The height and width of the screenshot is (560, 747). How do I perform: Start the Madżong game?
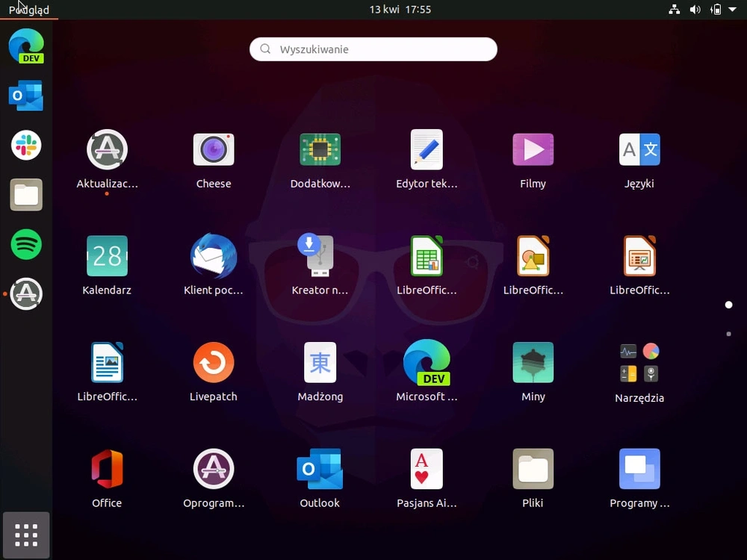point(320,362)
